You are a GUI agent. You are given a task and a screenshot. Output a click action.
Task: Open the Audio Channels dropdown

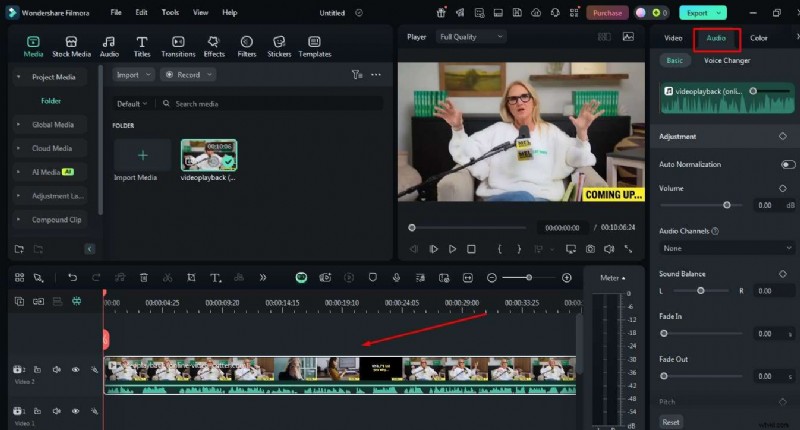coord(726,247)
